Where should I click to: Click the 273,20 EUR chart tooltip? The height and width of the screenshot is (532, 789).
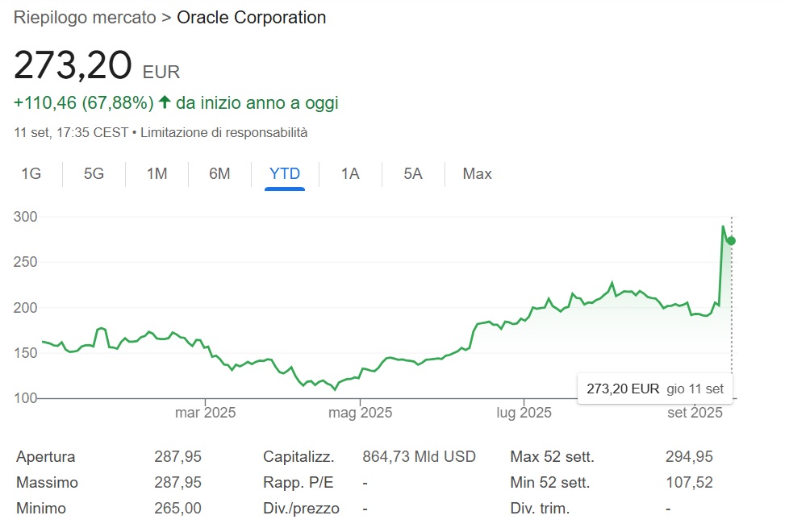coord(654,389)
